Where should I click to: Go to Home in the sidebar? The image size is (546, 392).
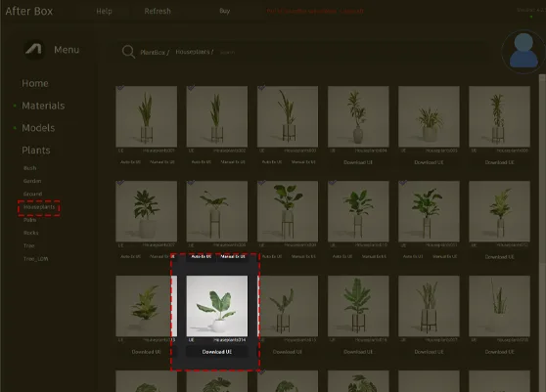coord(35,83)
